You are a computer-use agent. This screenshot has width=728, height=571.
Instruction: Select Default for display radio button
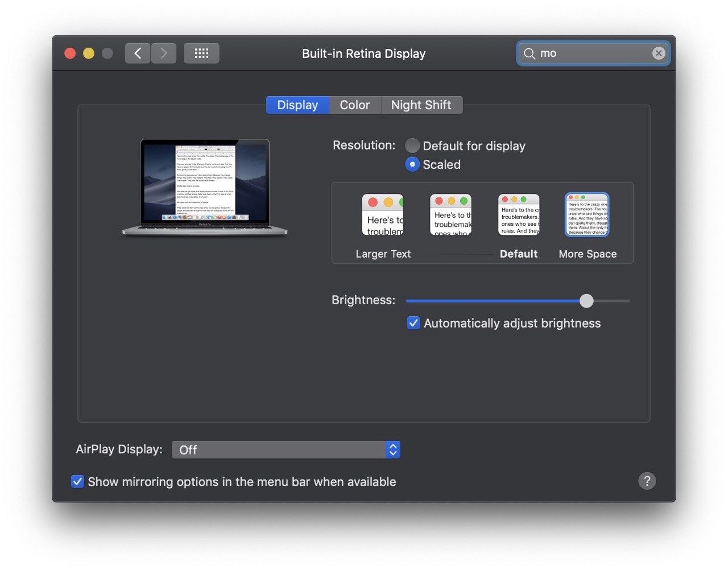(x=412, y=146)
